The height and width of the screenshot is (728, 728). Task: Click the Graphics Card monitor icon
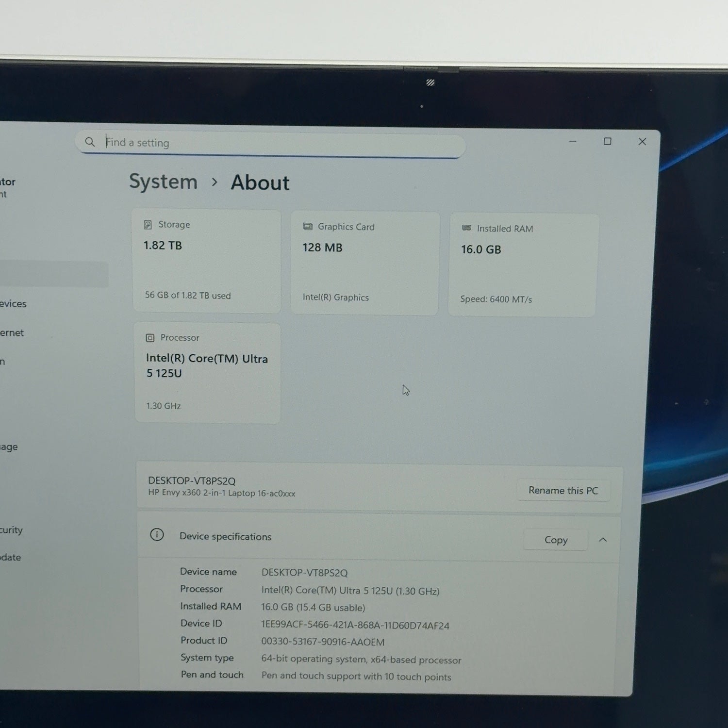tap(308, 227)
